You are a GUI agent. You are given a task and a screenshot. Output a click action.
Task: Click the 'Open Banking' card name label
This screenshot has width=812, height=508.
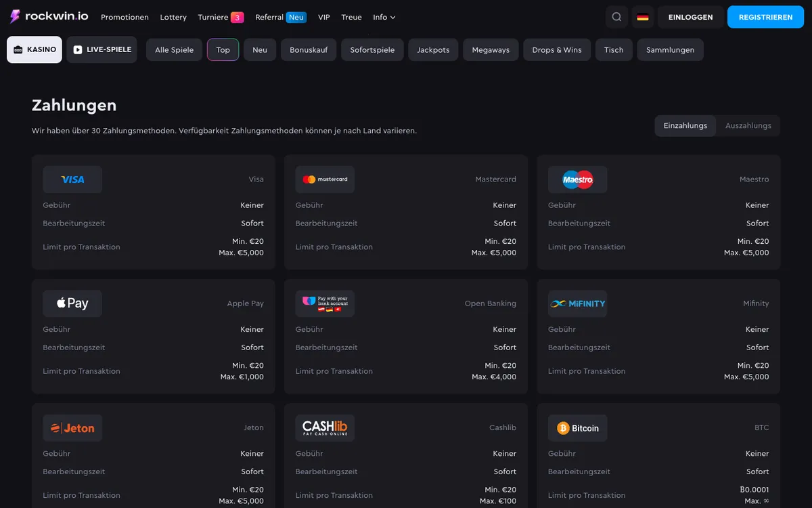pyautogui.click(x=491, y=303)
